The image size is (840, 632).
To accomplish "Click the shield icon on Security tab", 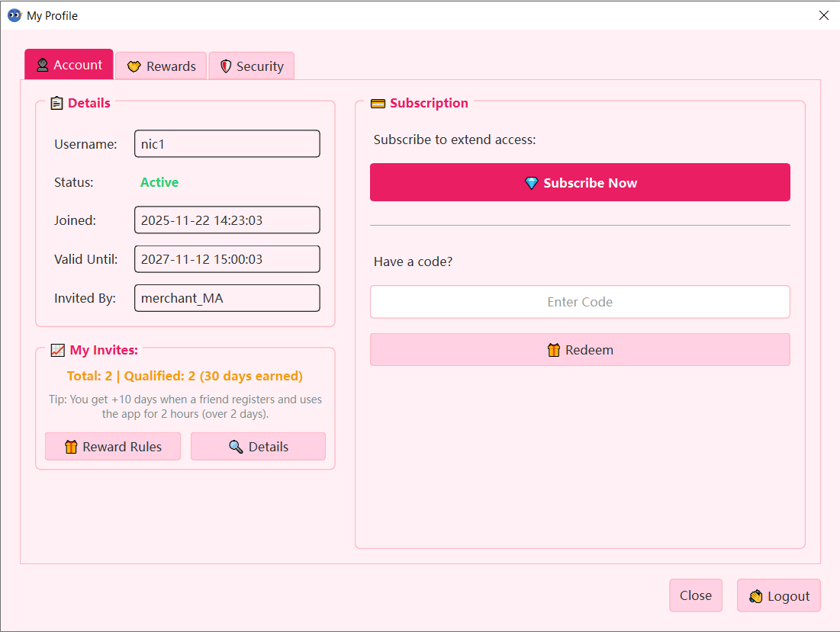I will click(x=225, y=67).
